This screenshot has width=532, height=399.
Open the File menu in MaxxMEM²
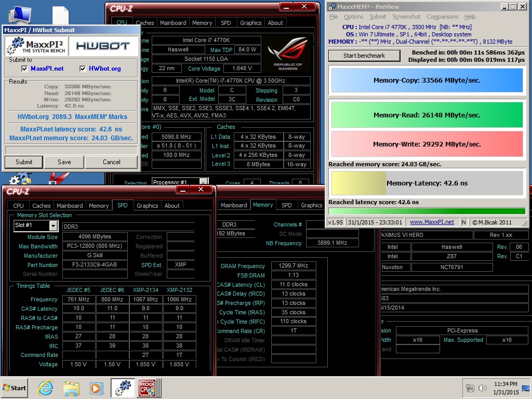334,17
